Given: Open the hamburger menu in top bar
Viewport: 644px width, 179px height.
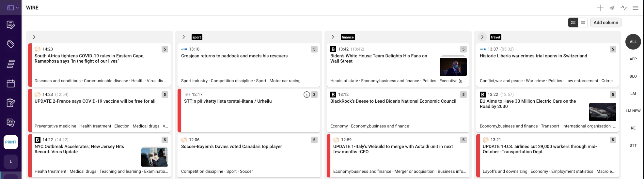Looking at the screenshot, I should (x=635, y=8).
